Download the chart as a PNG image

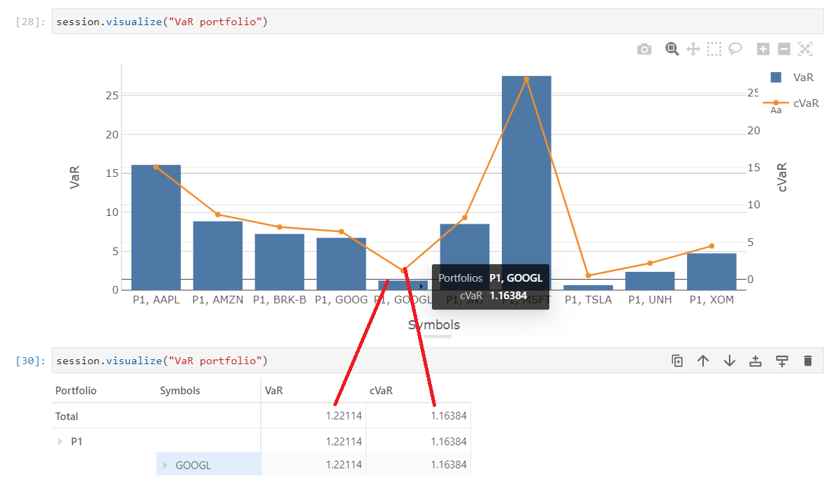[644, 49]
